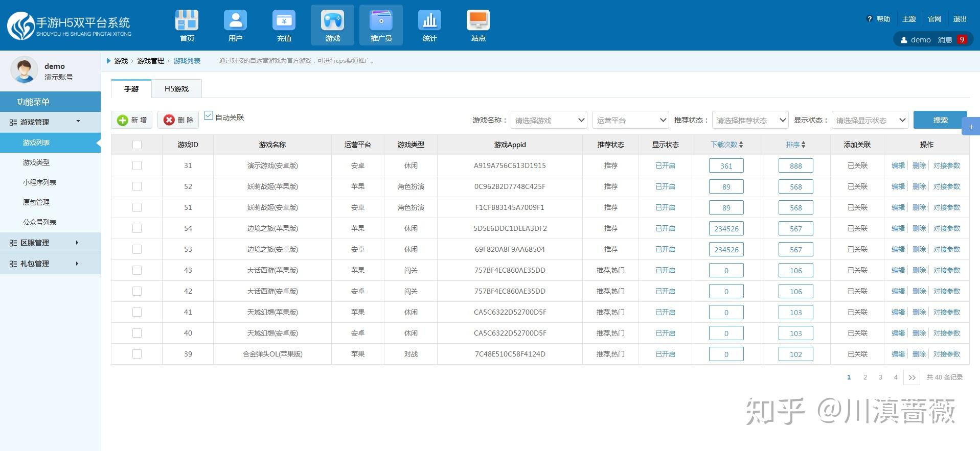Click the sort order field showing 102
Screen dimensions: 980x451
point(796,354)
